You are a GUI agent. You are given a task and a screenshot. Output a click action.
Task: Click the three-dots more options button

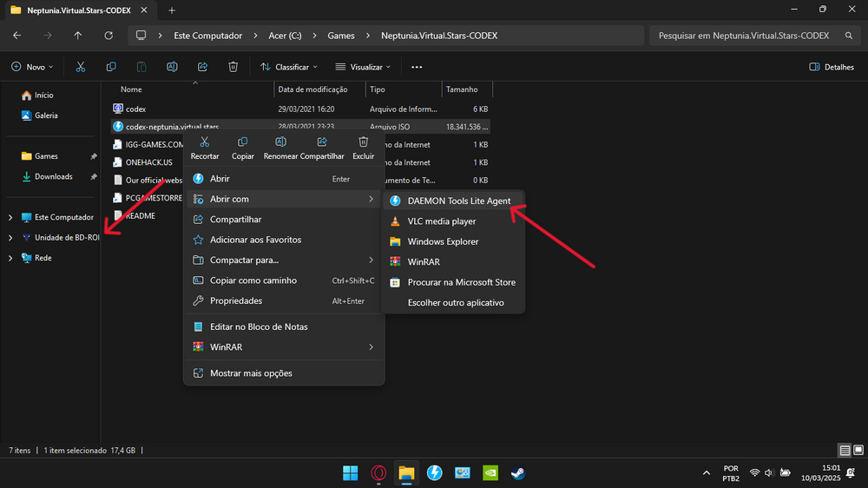pyautogui.click(x=417, y=67)
